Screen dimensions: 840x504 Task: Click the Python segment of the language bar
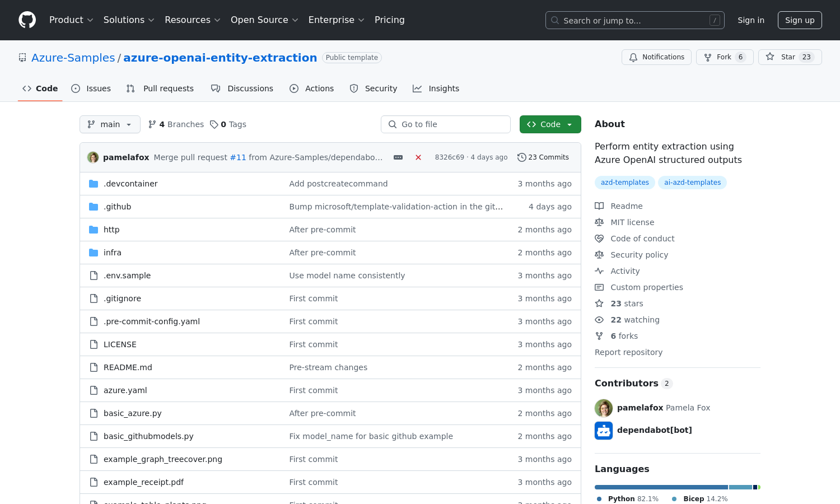(661, 487)
